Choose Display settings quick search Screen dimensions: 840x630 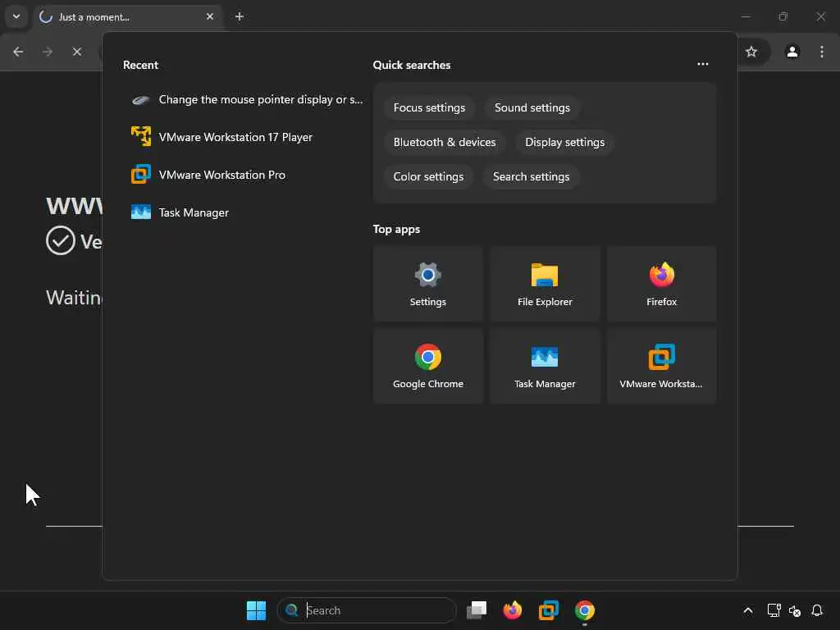click(x=564, y=142)
